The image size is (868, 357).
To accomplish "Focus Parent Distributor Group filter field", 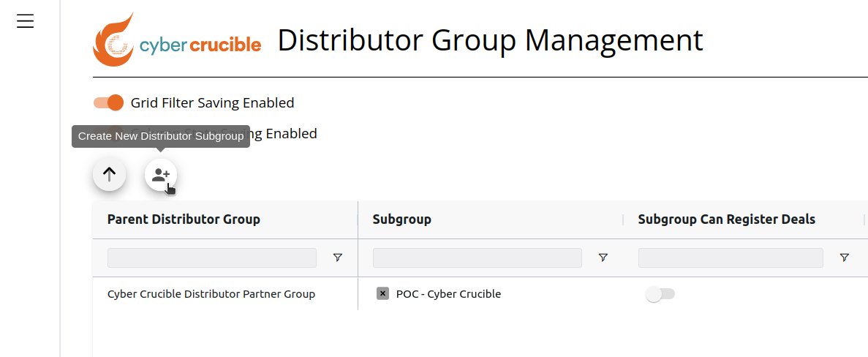I will 212,258.
